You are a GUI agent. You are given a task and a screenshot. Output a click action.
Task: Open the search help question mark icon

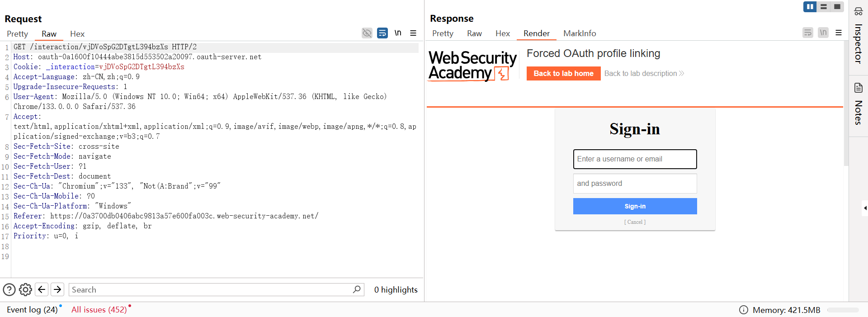9,289
